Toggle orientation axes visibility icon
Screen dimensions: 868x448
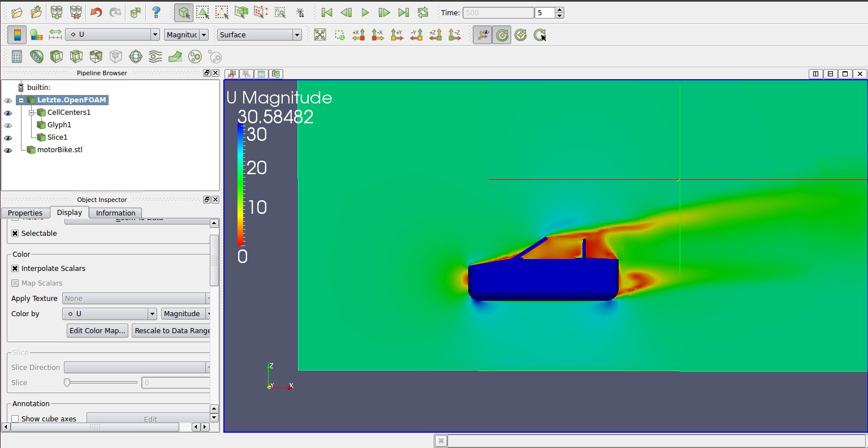(x=482, y=35)
